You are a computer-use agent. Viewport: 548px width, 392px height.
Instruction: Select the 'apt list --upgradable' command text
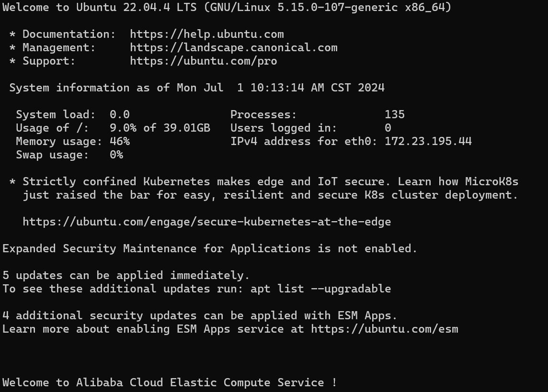320,289
